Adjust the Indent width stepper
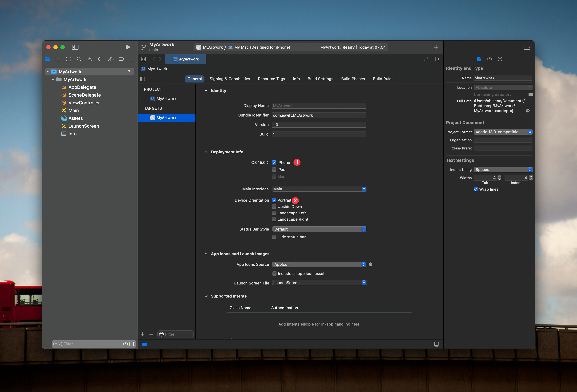Viewport: 577px width, 392px height. (531, 178)
